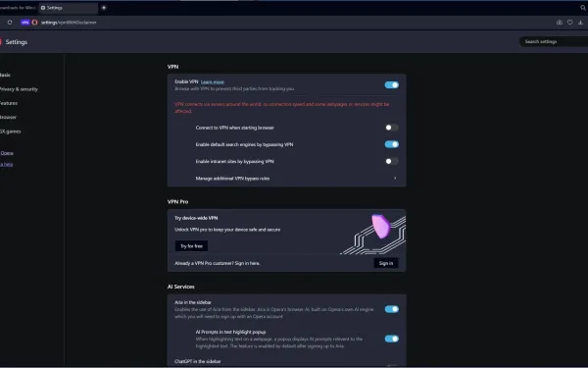Open the Opera link in sidebar
588x368 pixels.
7,153
